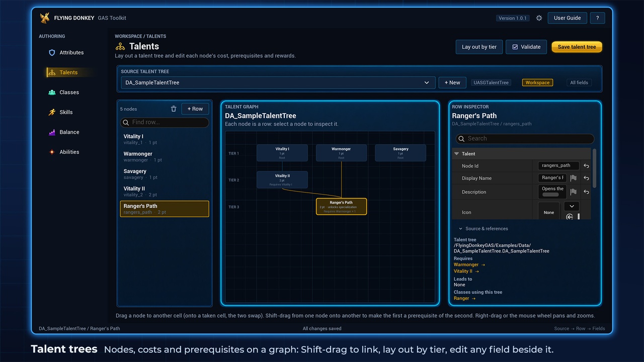
Task: Follow the Warmonger requirement link
Action: tap(469, 265)
